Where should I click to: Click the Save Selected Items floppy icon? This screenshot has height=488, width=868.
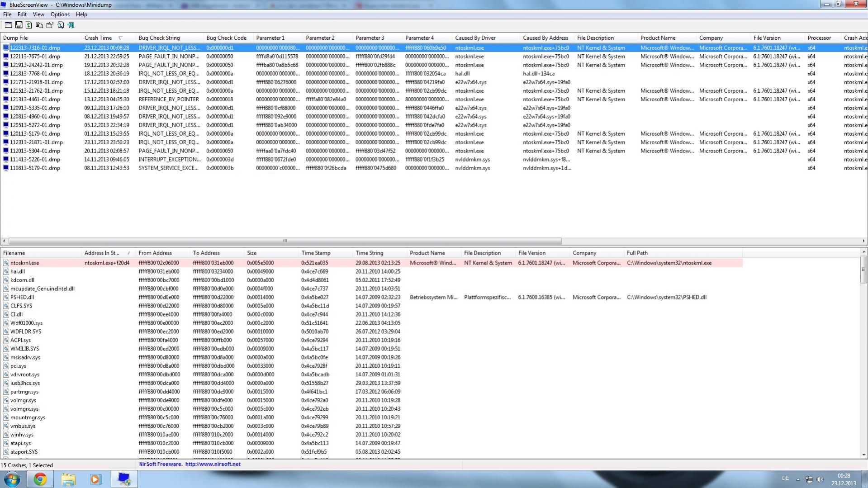19,25
